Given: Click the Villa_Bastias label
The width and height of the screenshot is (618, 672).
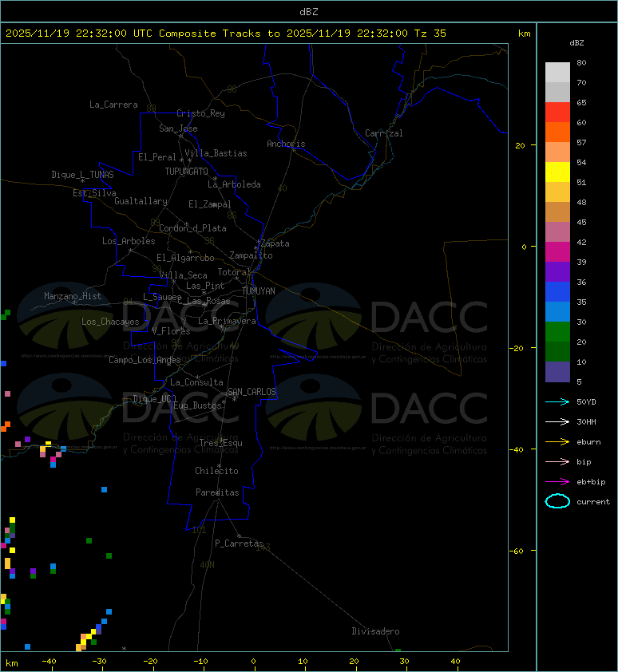Looking at the screenshot, I should [216, 153].
